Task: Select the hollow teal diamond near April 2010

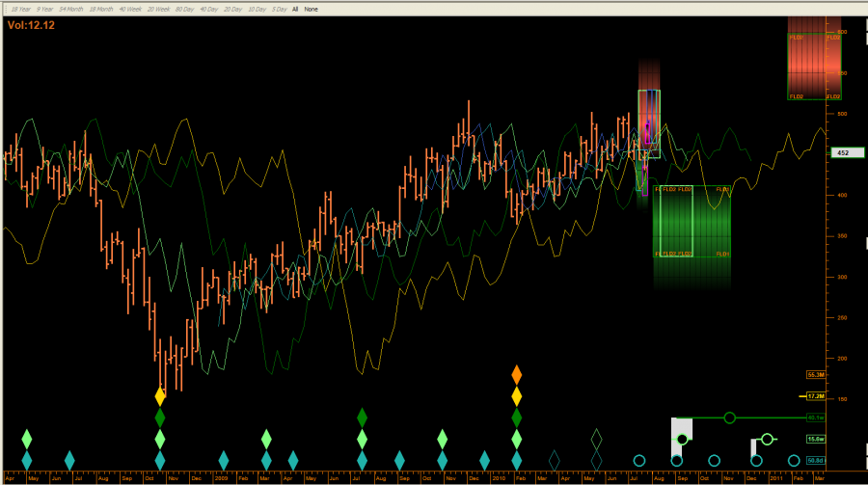Action: coord(555,460)
